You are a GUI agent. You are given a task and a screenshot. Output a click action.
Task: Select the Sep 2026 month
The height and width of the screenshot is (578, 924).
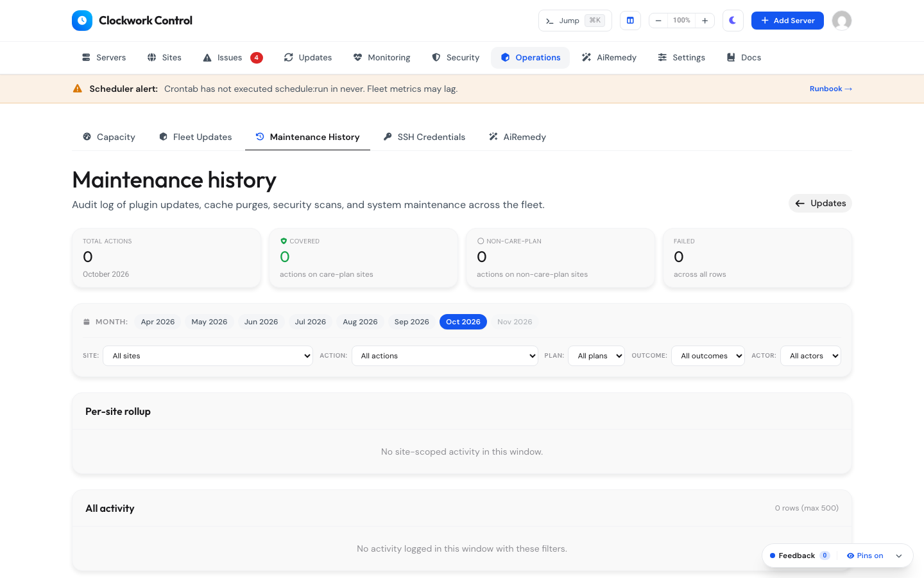[412, 322]
